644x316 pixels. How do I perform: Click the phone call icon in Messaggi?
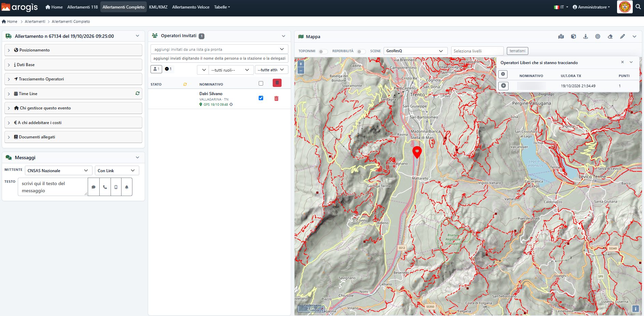(x=105, y=187)
